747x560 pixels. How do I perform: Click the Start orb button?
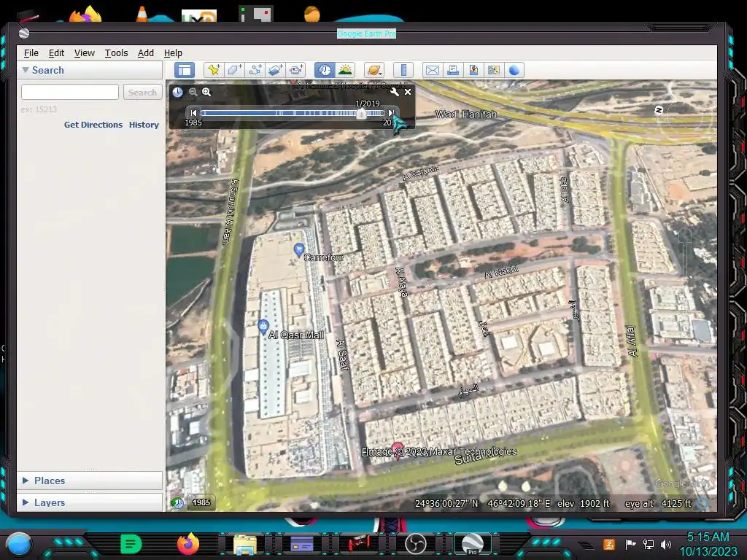point(18,544)
